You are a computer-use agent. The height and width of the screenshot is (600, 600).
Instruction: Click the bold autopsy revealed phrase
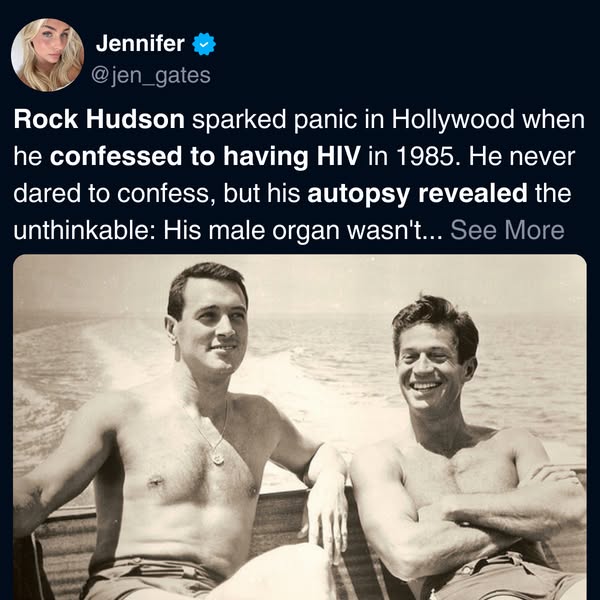coord(417,193)
